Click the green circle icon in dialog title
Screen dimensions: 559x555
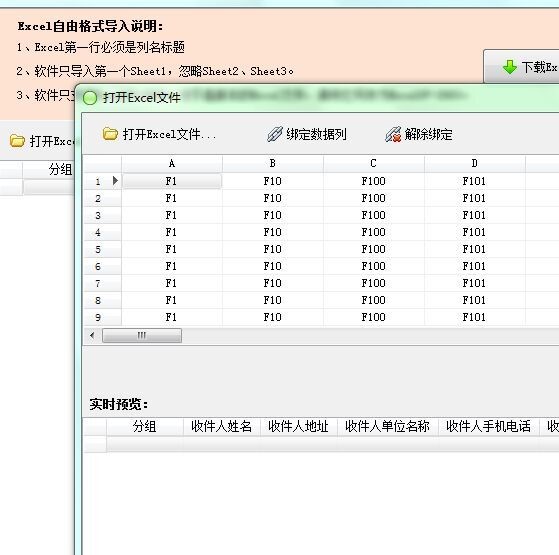coord(90,98)
